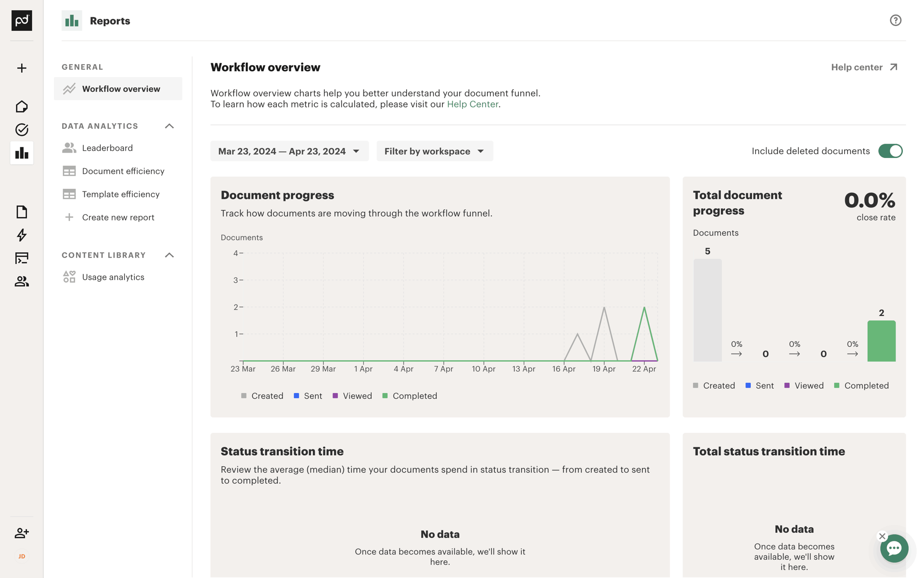The width and height of the screenshot is (924, 578).
Task: Open the checkmark tasks icon in sidebar
Action: 22,130
